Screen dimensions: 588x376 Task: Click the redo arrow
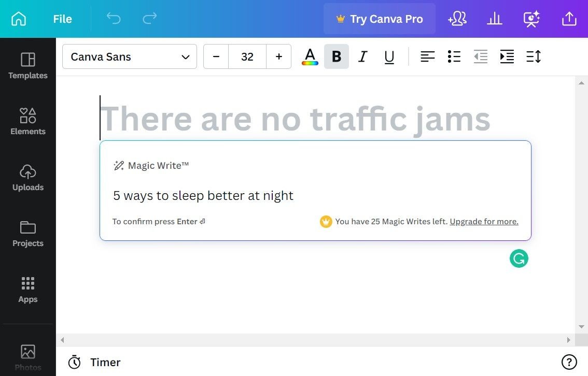150,18
